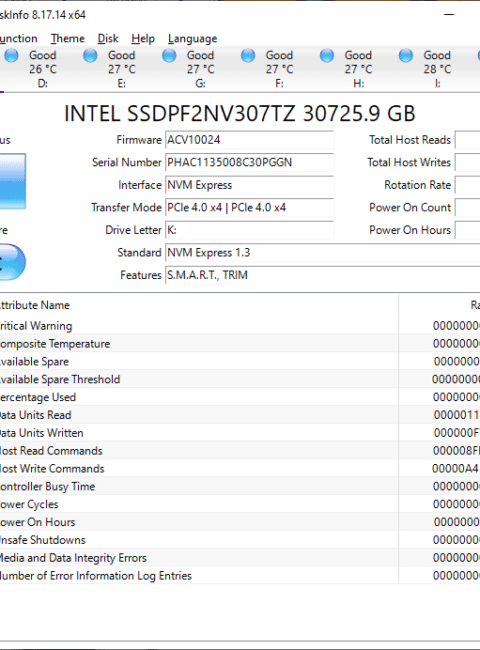Click the Attribute Name column header

(199, 305)
